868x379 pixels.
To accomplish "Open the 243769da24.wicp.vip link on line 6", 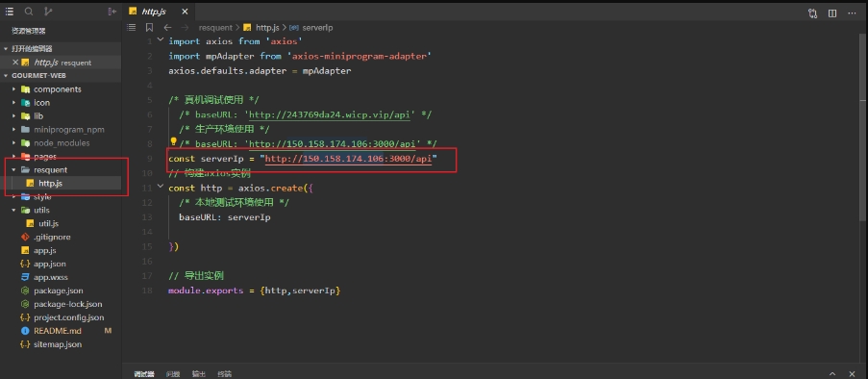I will (330, 114).
